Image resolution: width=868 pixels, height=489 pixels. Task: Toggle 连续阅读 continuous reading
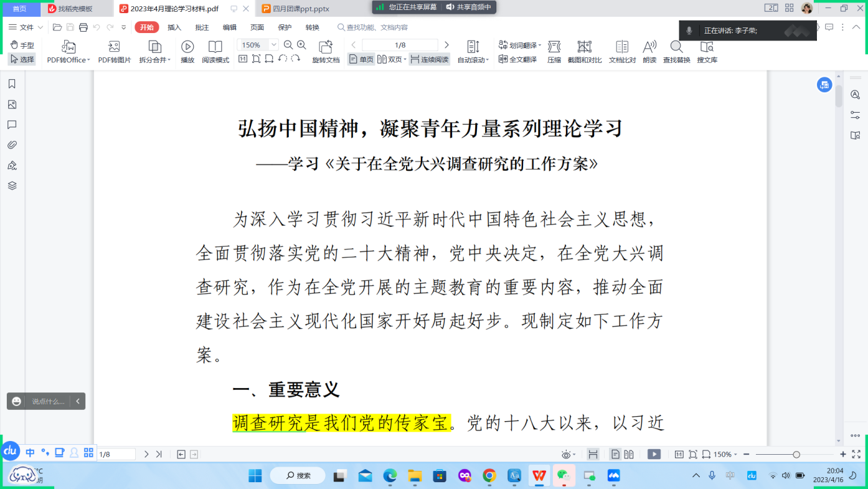coord(429,60)
